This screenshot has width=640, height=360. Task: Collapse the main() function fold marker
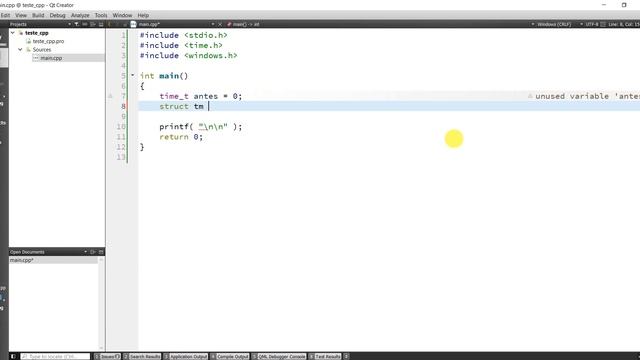(x=132, y=75)
